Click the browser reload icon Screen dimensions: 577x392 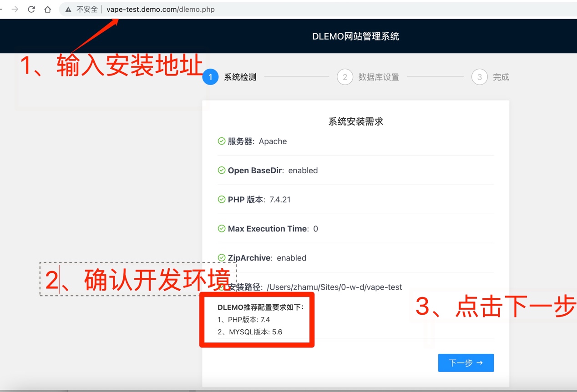[31, 10]
